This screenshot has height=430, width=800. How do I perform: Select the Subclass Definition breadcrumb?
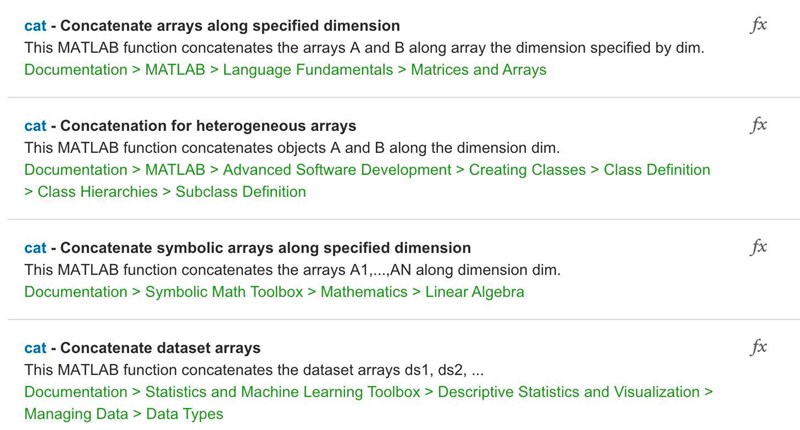pos(240,191)
